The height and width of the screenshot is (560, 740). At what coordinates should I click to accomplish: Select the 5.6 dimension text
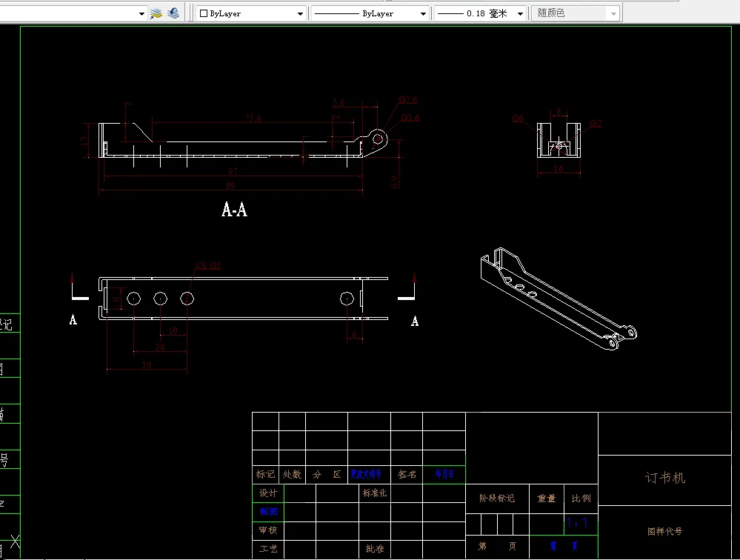click(339, 102)
